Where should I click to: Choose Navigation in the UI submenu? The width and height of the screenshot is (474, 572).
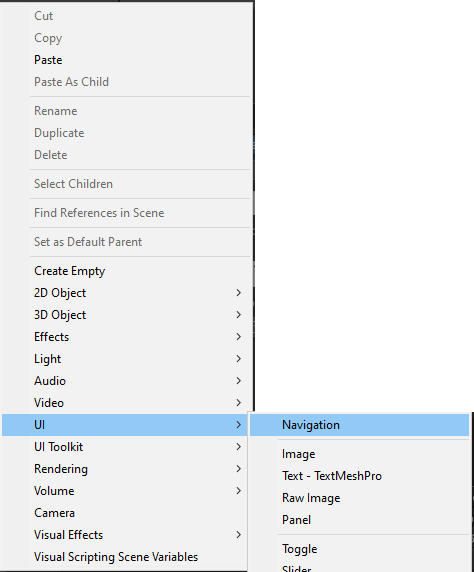(359, 425)
